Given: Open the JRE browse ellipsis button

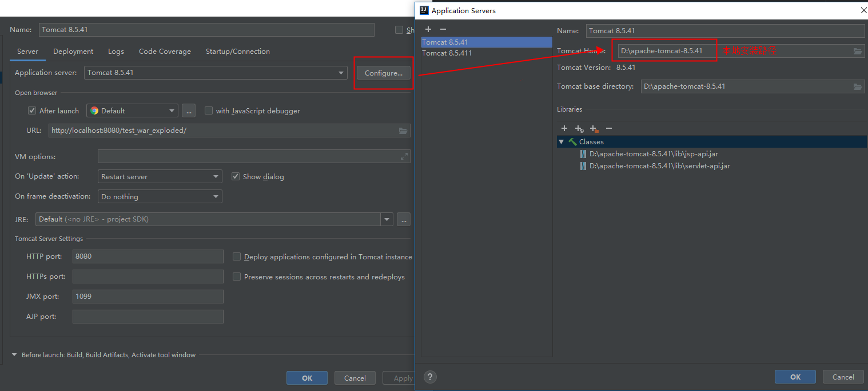Looking at the screenshot, I should click(404, 219).
